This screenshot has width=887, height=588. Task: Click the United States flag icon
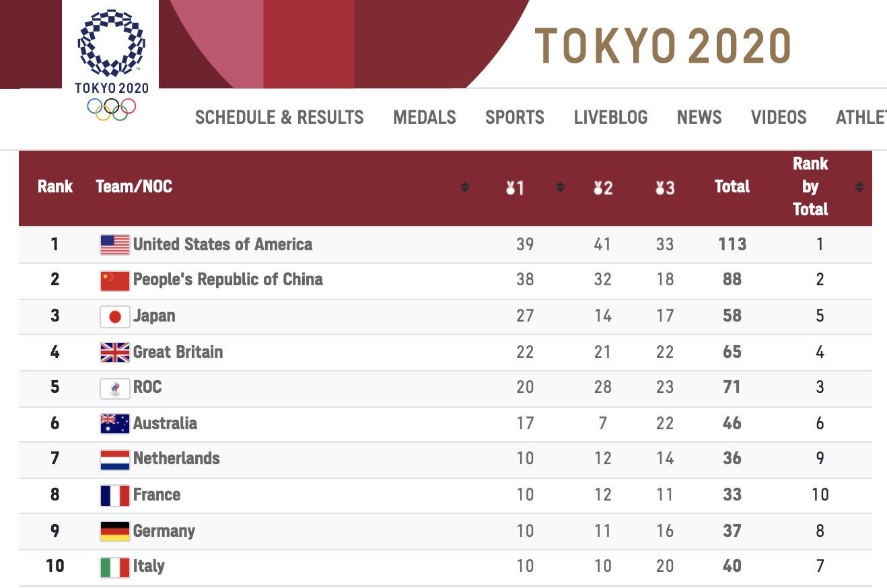tap(115, 245)
